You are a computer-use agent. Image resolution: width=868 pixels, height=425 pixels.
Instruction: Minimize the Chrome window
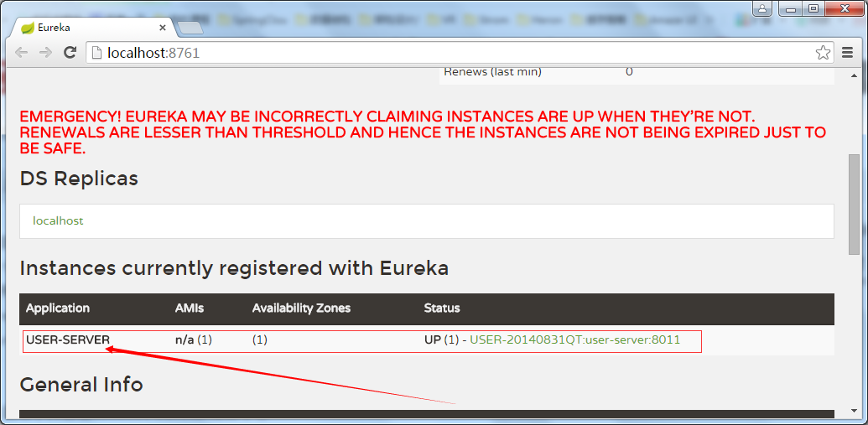coord(790,8)
